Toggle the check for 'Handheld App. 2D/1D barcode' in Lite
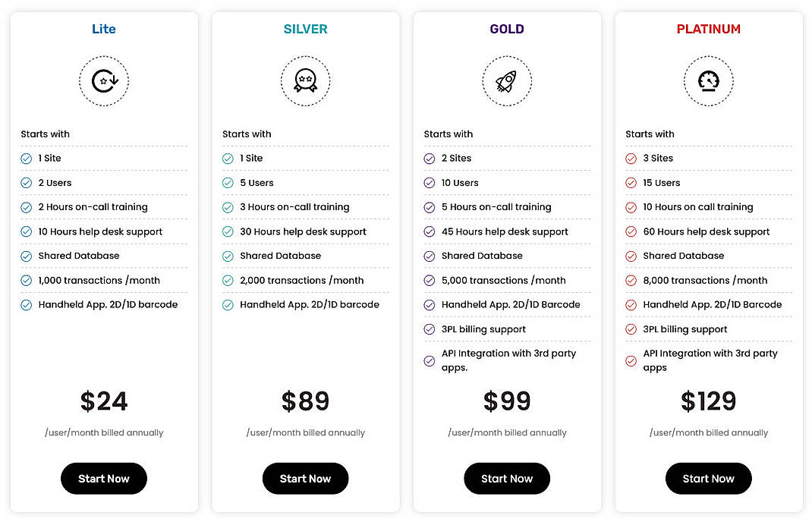Image resolution: width=812 pixels, height=522 pixels. pyautogui.click(x=26, y=304)
